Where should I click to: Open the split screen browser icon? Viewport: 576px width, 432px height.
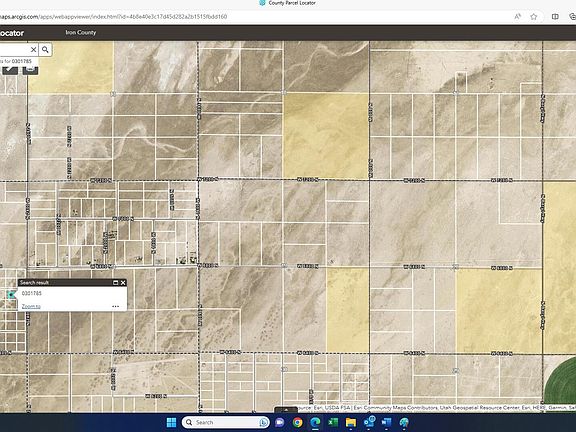coord(555,17)
